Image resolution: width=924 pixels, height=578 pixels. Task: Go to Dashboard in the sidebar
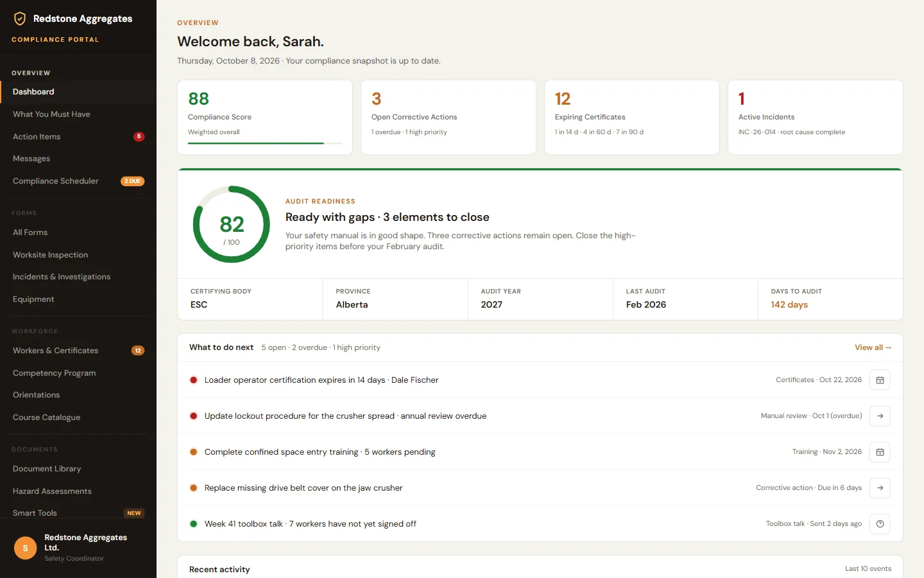tap(78, 92)
